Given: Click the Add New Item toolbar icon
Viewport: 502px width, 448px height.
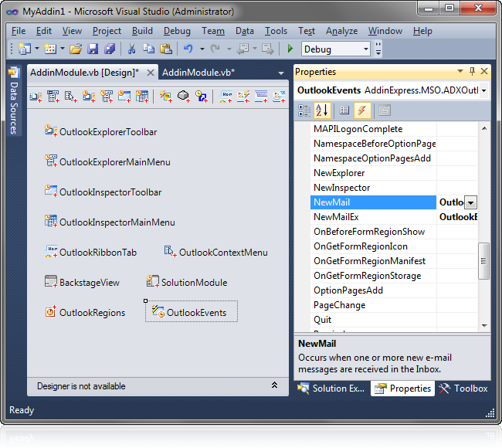Looking at the screenshot, I should pos(50,49).
